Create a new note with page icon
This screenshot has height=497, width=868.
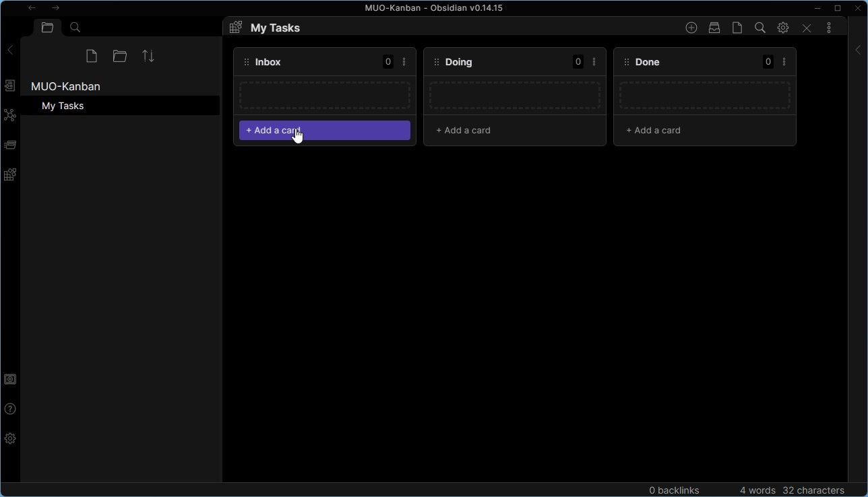pos(92,56)
